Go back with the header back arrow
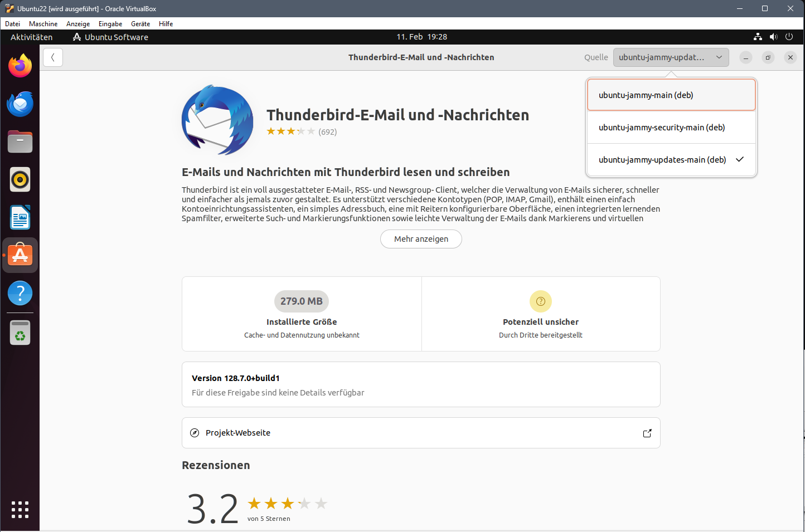The height and width of the screenshot is (532, 805). click(x=53, y=57)
